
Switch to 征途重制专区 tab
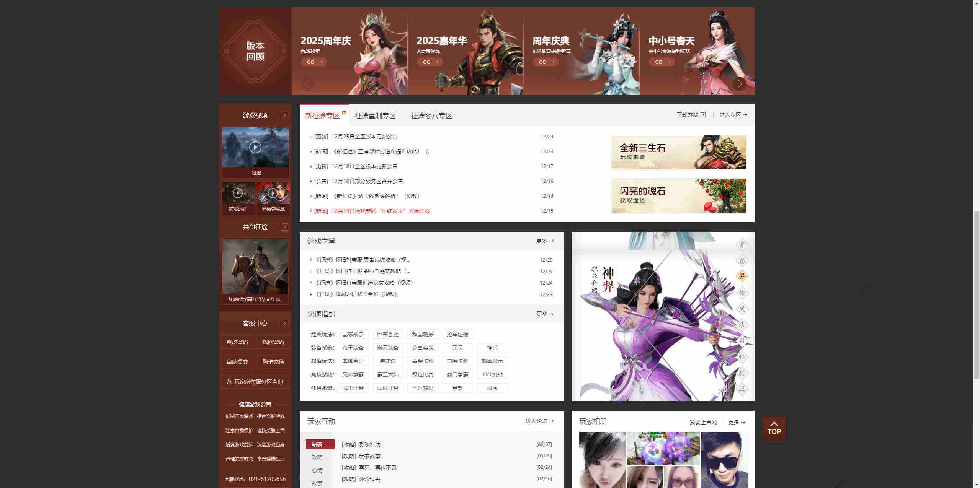tap(375, 115)
